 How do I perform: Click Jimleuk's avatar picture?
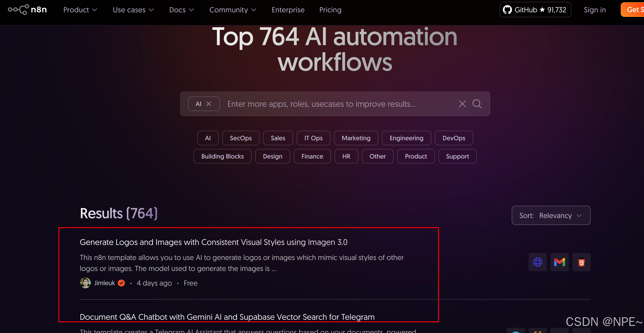click(85, 283)
